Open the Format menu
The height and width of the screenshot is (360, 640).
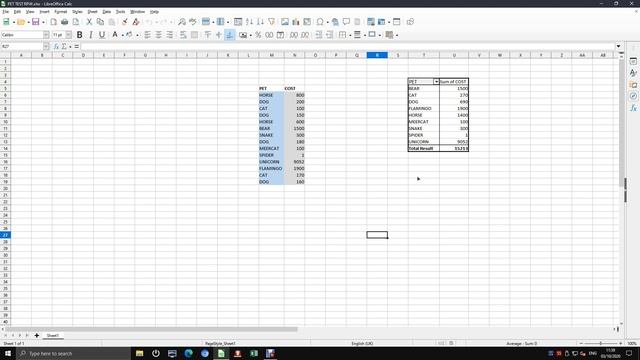(60, 12)
